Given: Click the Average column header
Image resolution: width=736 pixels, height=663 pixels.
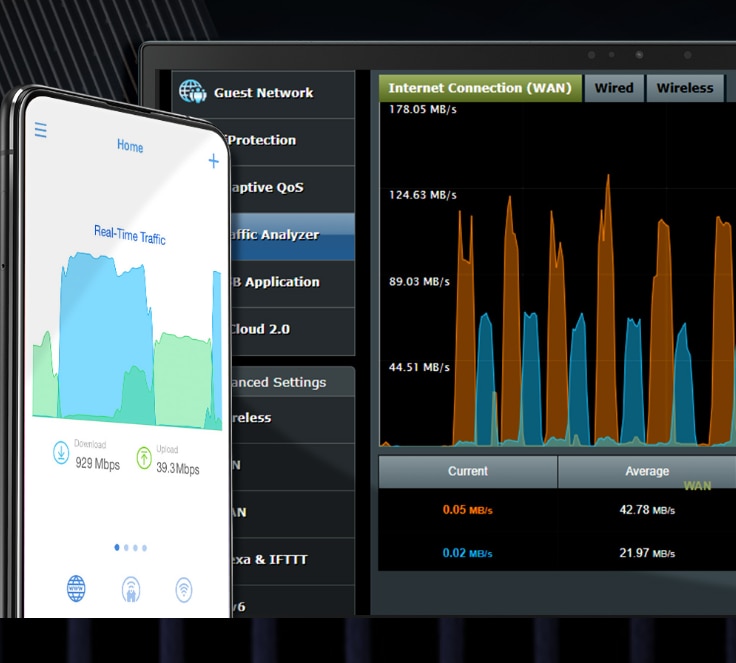Looking at the screenshot, I should point(647,471).
